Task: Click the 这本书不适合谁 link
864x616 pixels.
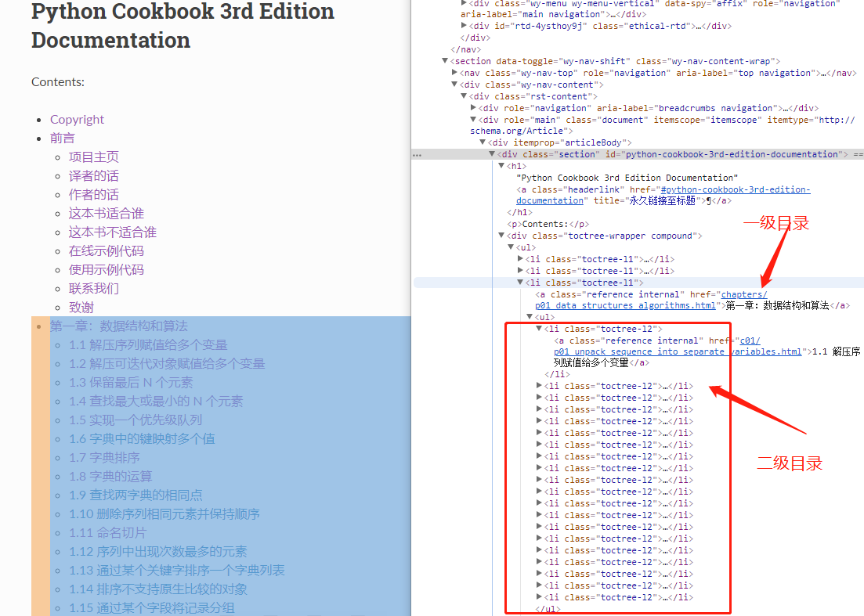Action: pos(113,232)
